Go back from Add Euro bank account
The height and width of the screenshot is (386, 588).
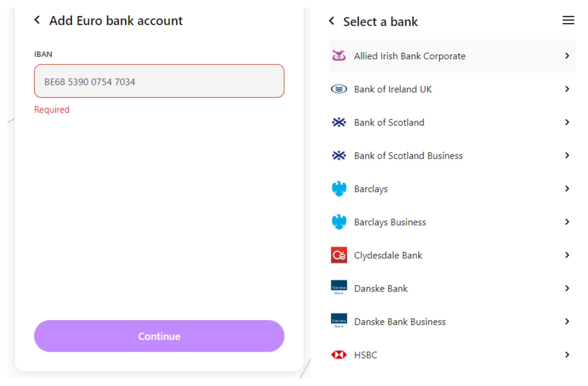click(x=37, y=20)
